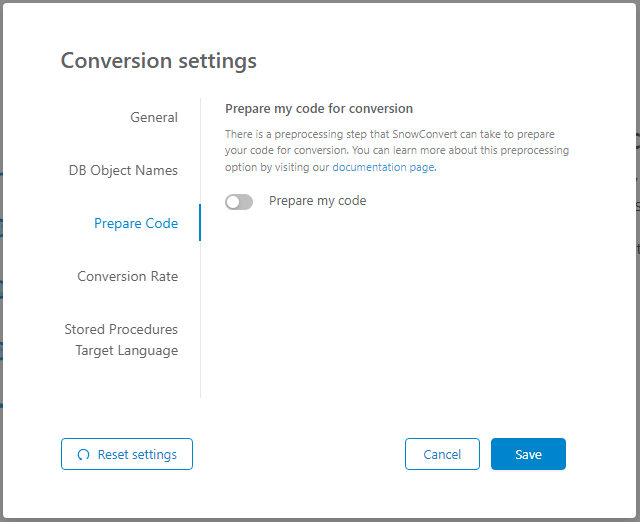Image resolution: width=640 pixels, height=522 pixels.
Task: Save the conversion settings
Action: tap(528, 454)
